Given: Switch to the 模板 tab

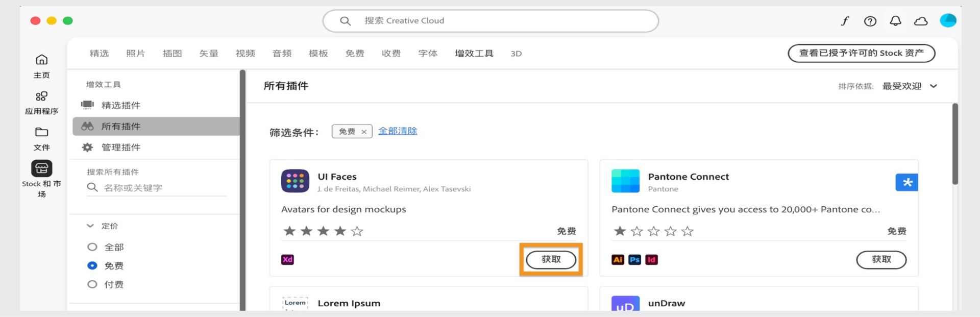Looking at the screenshot, I should click(318, 54).
